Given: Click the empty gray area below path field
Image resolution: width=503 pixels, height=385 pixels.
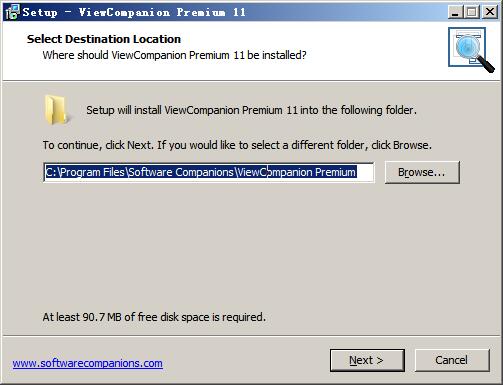Looking at the screenshot, I should coord(250,247).
